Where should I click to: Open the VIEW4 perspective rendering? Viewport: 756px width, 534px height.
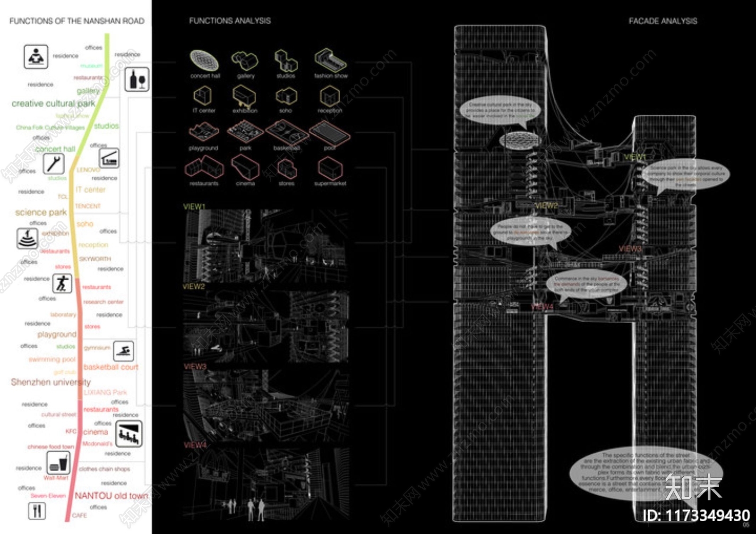(x=266, y=484)
